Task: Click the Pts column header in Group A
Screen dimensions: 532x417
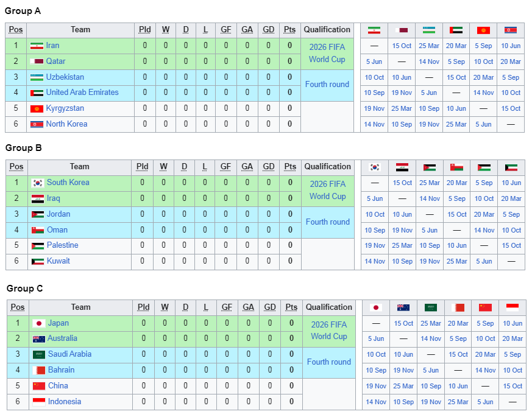Action: [x=289, y=30]
